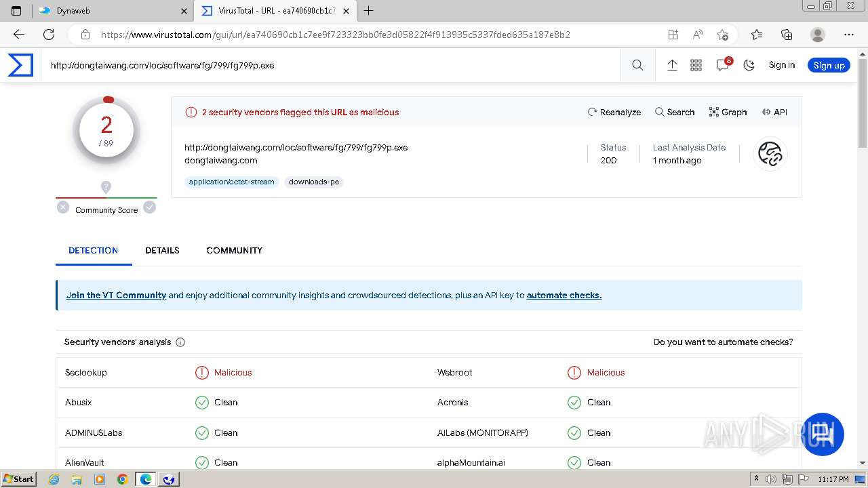Click the site lock icon in the address bar

(85, 35)
